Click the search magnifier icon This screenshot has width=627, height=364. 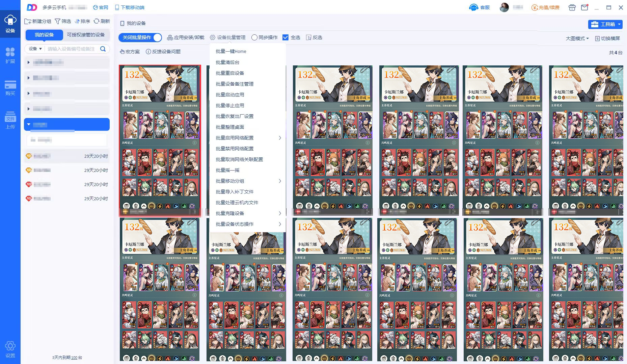click(x=103, y=49)
